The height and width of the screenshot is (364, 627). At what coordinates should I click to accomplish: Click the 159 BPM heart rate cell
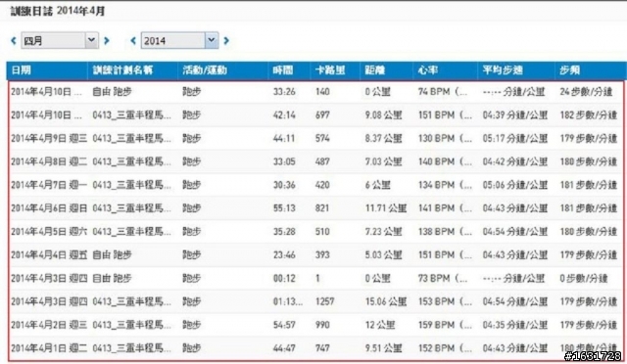[445, 325]
